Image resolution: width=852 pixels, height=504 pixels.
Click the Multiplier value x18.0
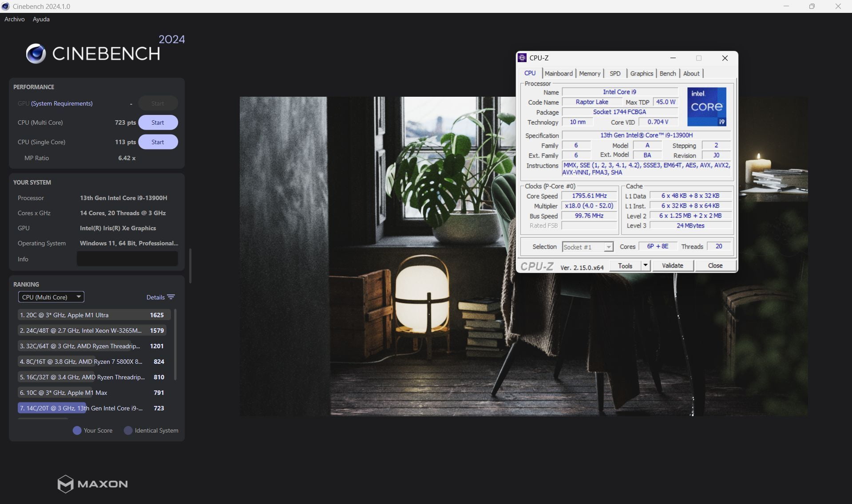(589, 206)
